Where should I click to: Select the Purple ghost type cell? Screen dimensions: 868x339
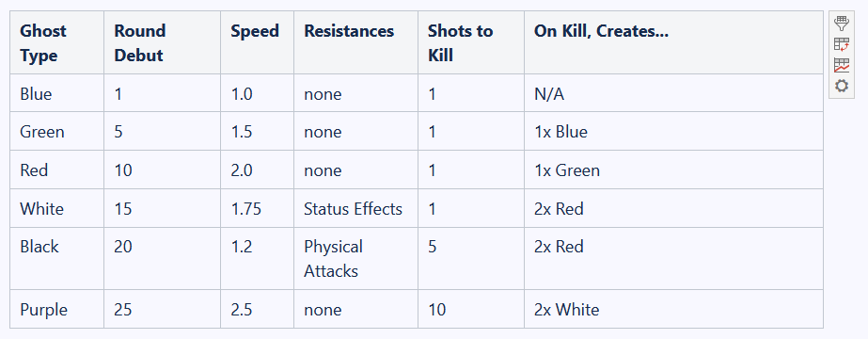click(57, 309)
